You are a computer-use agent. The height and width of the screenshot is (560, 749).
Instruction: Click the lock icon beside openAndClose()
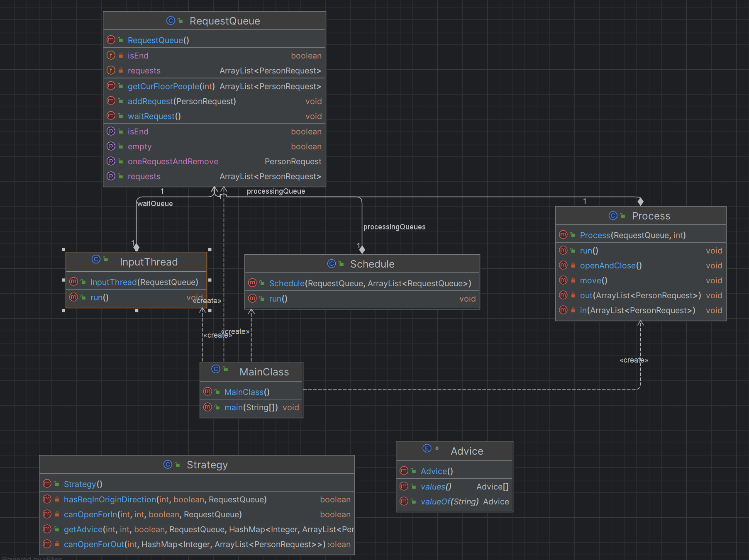573,265
